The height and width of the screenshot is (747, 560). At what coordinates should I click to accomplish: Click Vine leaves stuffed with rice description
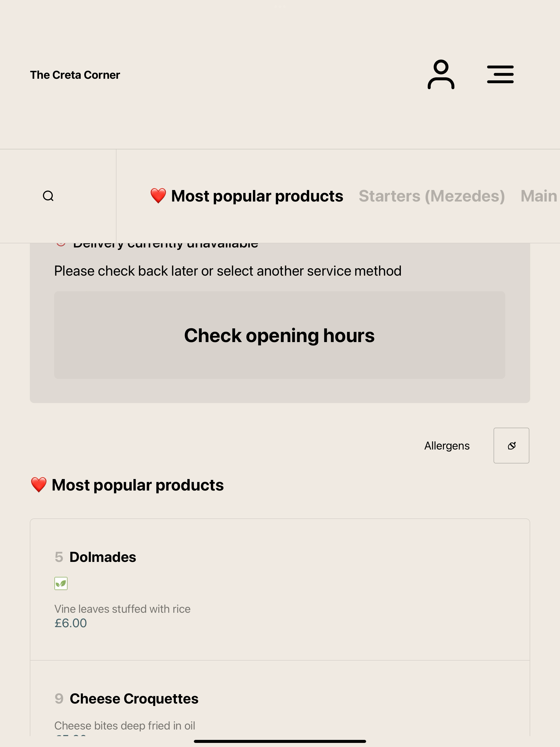pos(122,609)
